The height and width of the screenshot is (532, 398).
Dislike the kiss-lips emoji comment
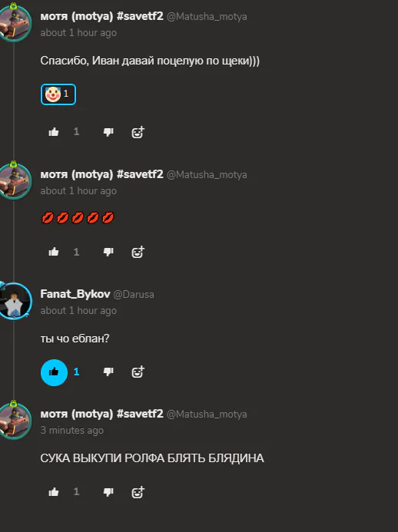pyautogui.click(x=108, y=252)
